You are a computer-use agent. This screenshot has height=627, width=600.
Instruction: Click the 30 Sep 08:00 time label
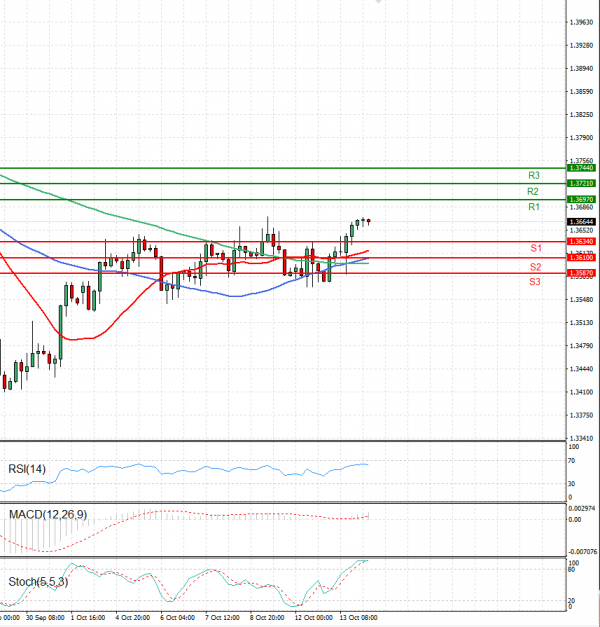coord(45,617)
